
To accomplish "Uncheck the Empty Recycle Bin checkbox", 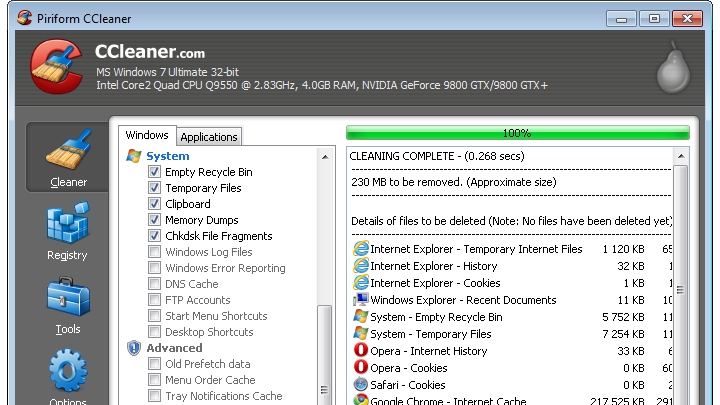I will tap(154, 172).
